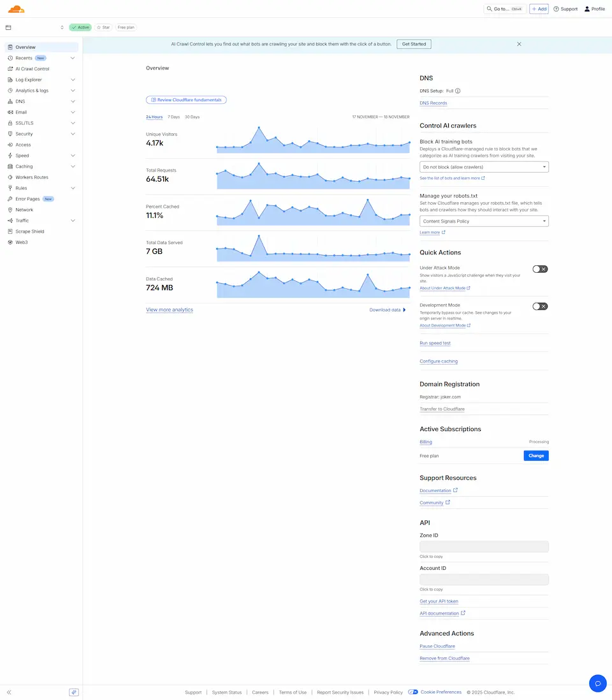This screenshot has width=612, height=700.
Task: Click the Web3 sidebar icon
Action: [x=10, y=242]
